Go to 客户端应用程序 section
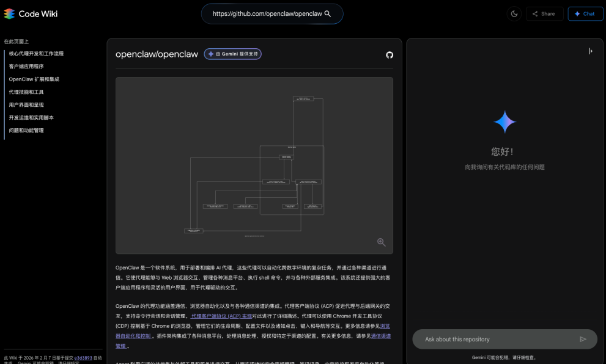606x364 pixels. 26,67
